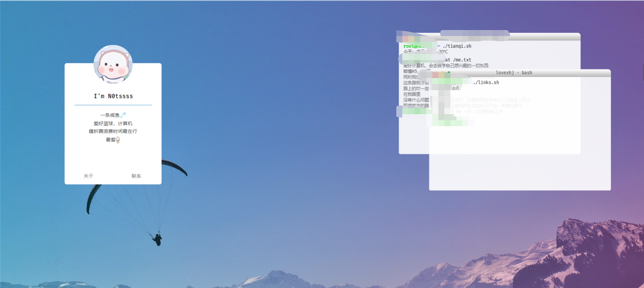
Task: Click the ice cream emoji after 最爱
Action: click(x=118, y=140)
